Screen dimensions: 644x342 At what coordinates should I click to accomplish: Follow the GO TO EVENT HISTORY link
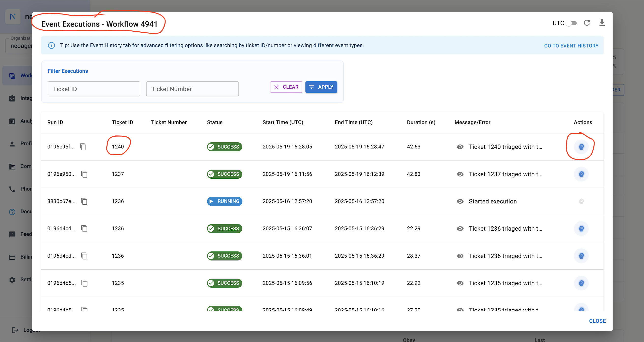(571, 46)
